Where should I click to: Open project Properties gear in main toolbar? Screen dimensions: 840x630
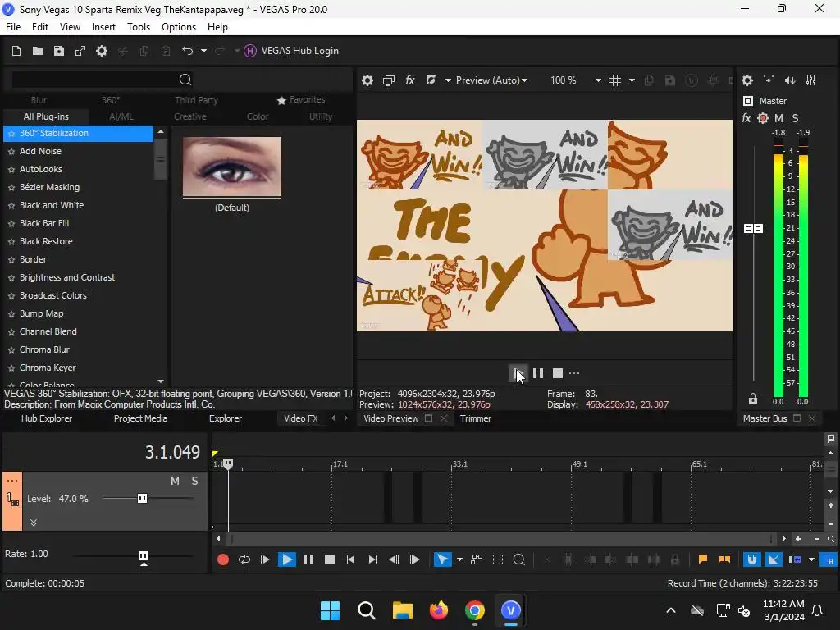click(102, 51)
